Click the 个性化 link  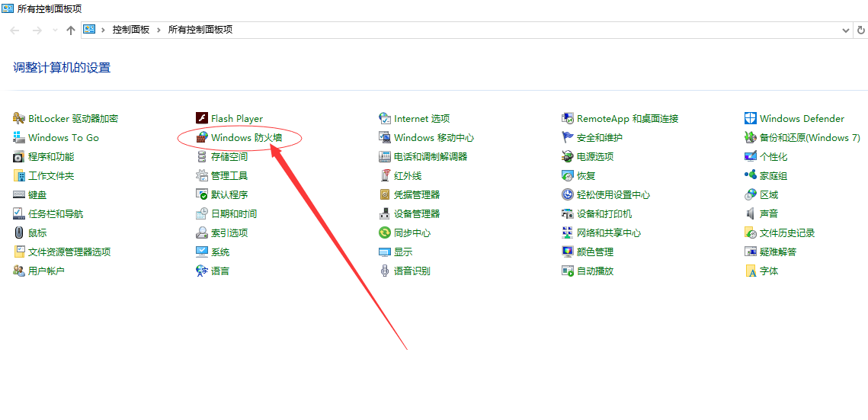[x=774, y=156]
